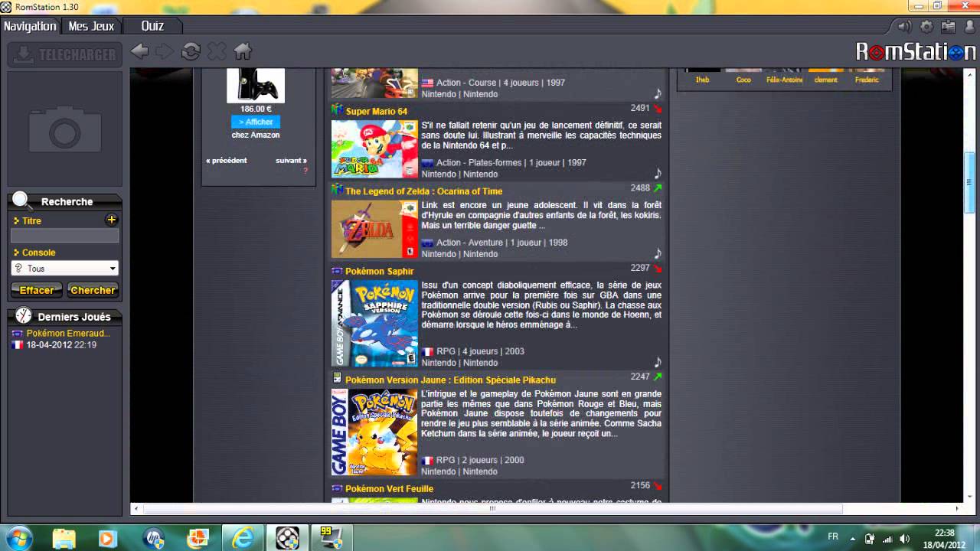Click the user name clement
This screenshot has width=980, height=551.
coord(825,80)
